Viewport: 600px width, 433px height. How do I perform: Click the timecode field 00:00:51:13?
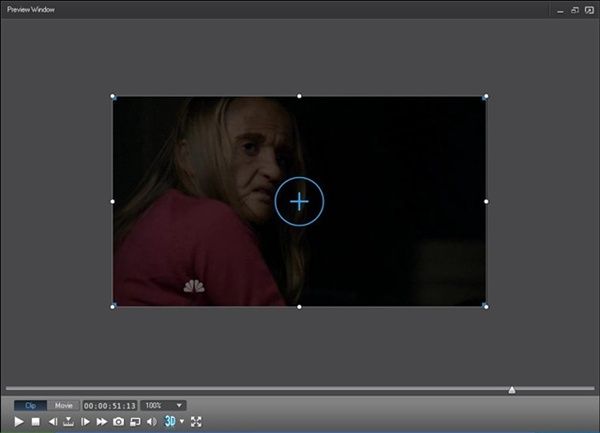(110, 405)
